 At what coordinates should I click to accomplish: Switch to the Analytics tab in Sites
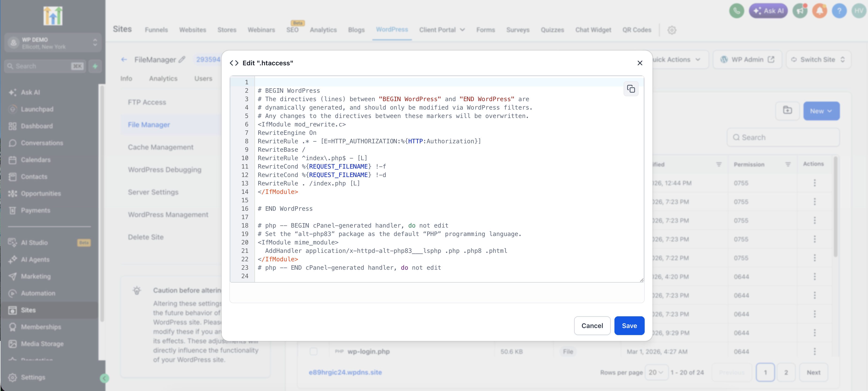point(323,30)
